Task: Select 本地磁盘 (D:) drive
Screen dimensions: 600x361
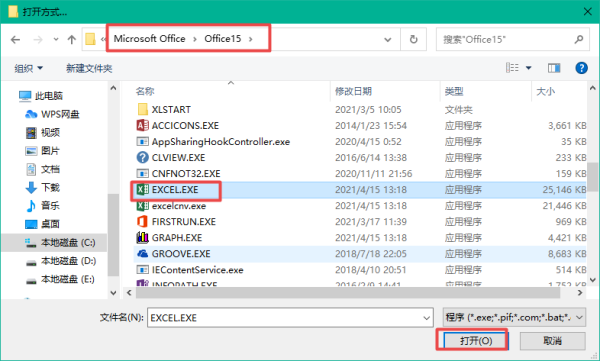Action: coord(68,261)
